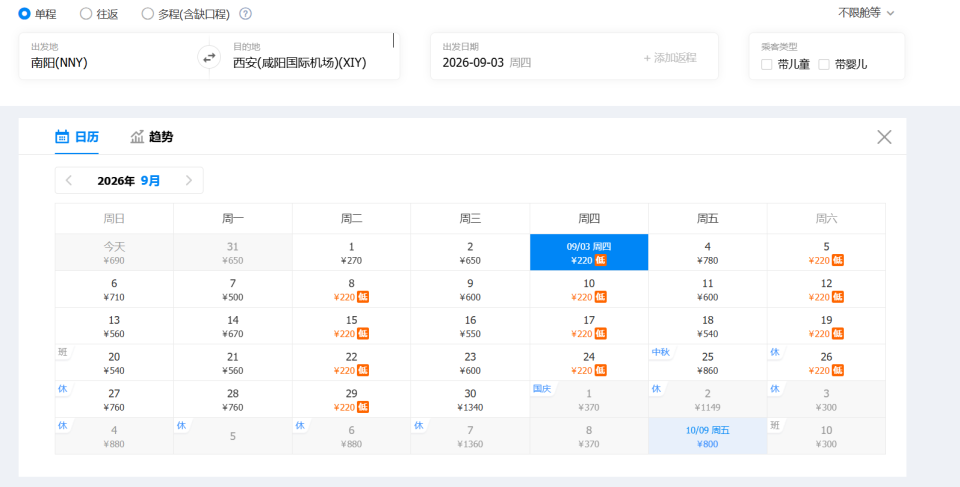This screenshot has height=487, width=960.
Task: Click 中秋 September 25 at ¥860
Action: pos(708,363)
